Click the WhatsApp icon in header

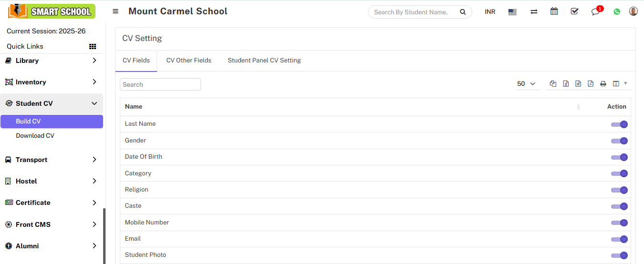coord(617,12)
